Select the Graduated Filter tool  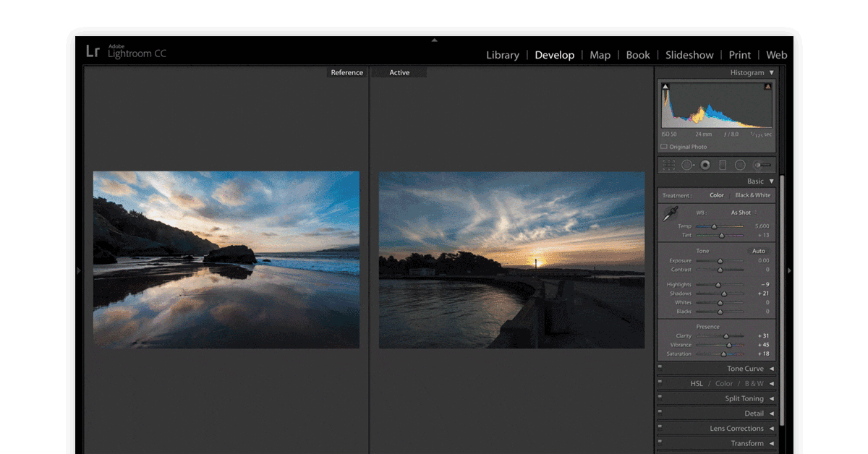pos(723,165)
